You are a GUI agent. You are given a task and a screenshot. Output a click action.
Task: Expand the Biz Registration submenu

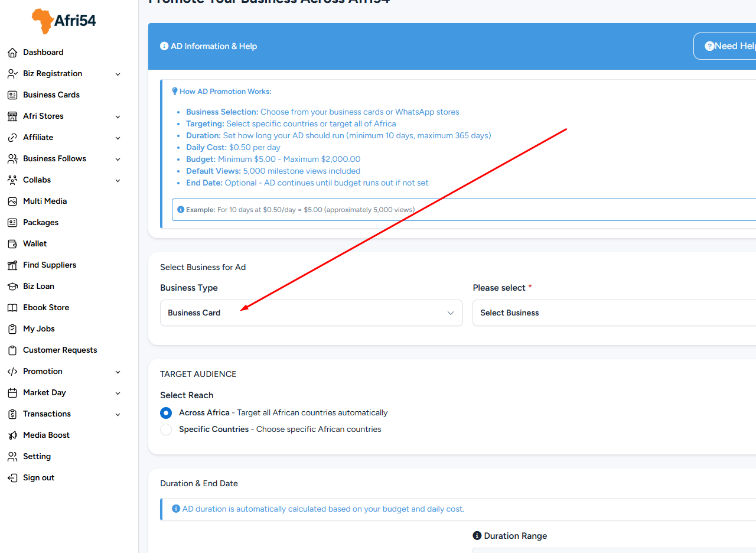point(118,74)
